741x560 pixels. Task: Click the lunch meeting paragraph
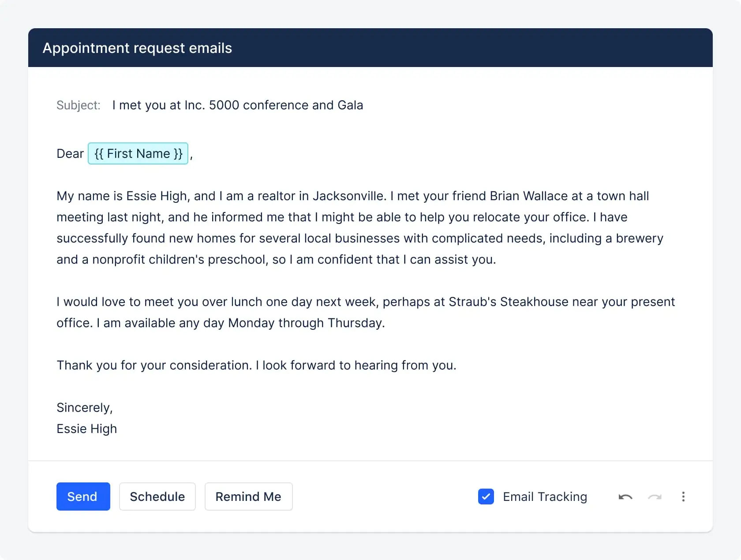click(x=353, y=312)
